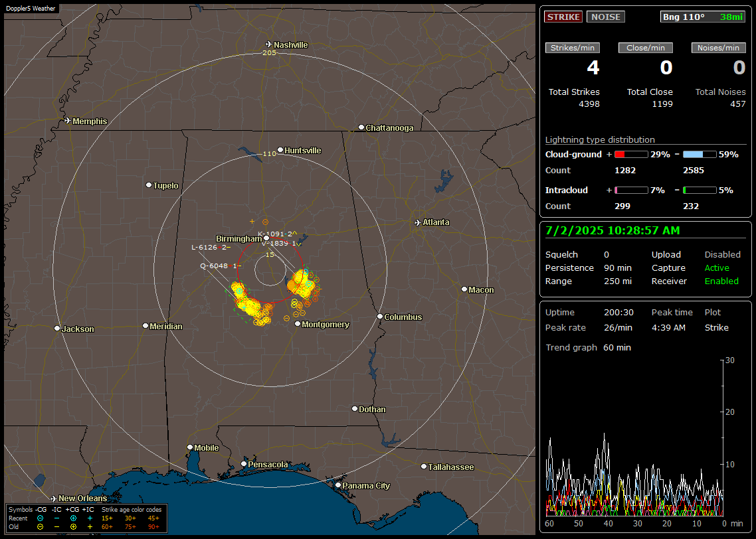Image resolution: width=756 pixels, height=539 pixels.
Task: Click the green negative intracloud percentage bar
Action: [700, 191]
